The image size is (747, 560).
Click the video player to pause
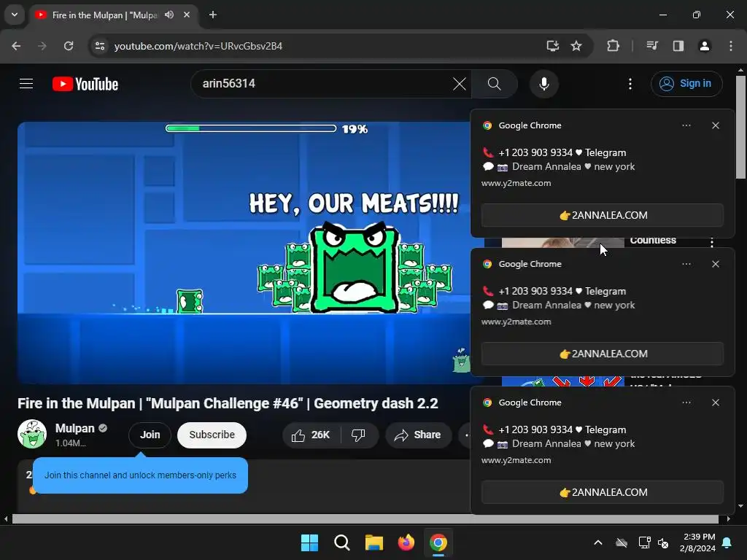244,252
